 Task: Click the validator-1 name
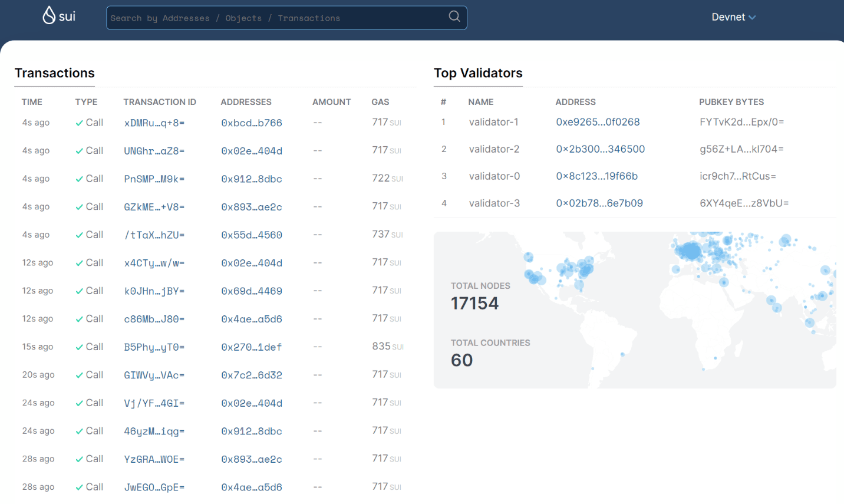(x=493, y=122)
